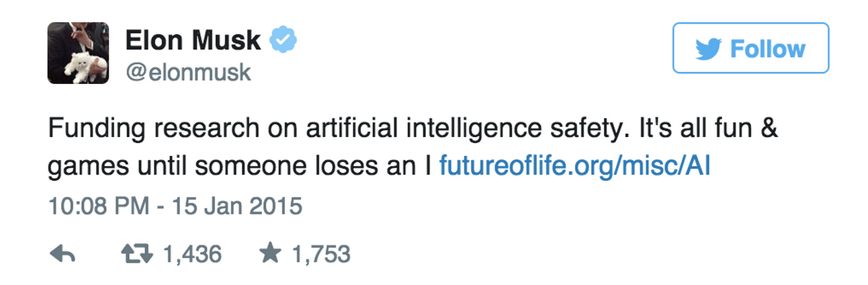The height and width of the screenshot is (285, 868).
Task: Click the "games until someone loses an I" text
Action: [x=239, y=165]
